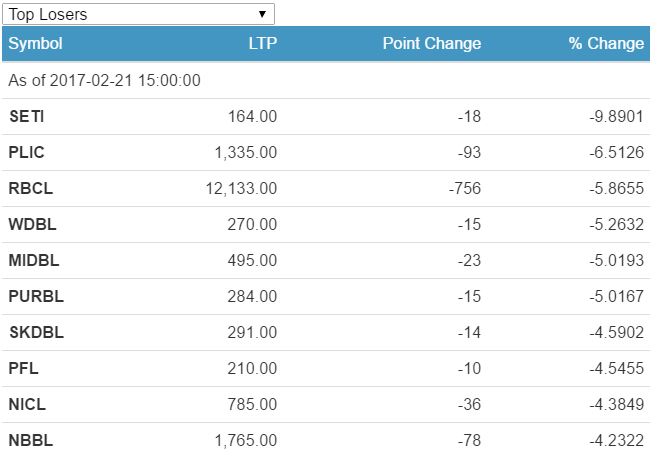Image resolution: width=659 pixels, height=456 pixels.
Task: Click the MIDBL symbol link
Action: pyautogui.click(x=34, y=260)
